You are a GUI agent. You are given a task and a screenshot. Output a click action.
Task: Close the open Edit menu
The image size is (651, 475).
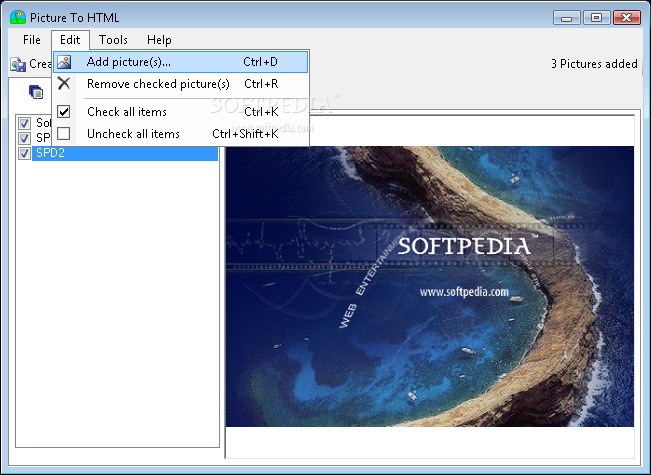(x=70, y=40)
